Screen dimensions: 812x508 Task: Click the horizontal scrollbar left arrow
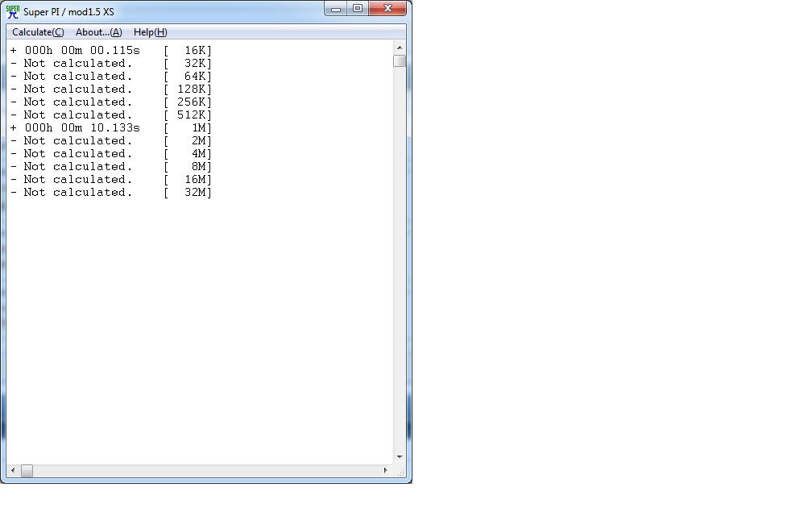tap(13, 471)
